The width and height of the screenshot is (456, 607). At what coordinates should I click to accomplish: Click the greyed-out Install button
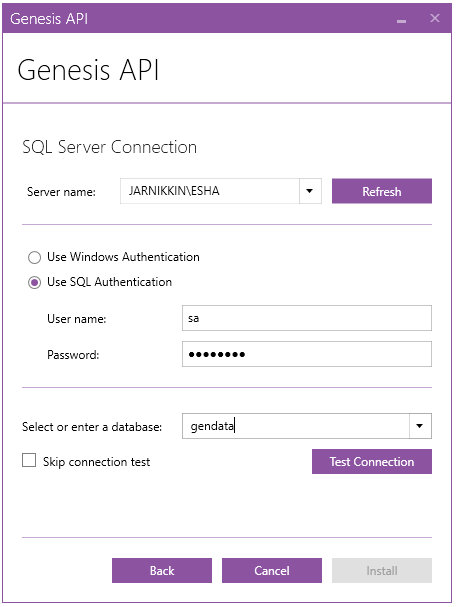382,571
